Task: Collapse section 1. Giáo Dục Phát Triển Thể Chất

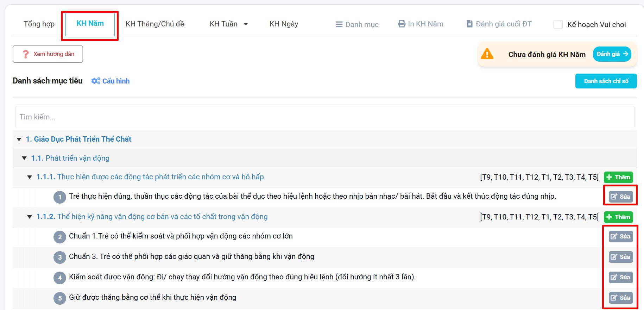Action: point(19,139)
